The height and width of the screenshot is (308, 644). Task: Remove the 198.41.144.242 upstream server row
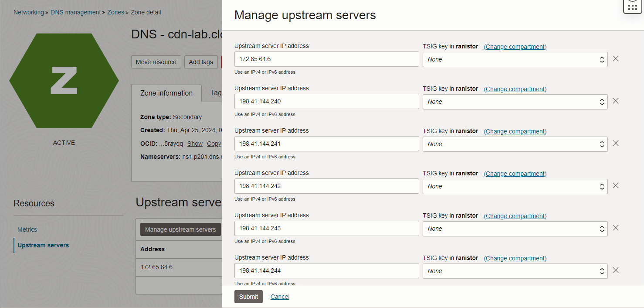615,185
